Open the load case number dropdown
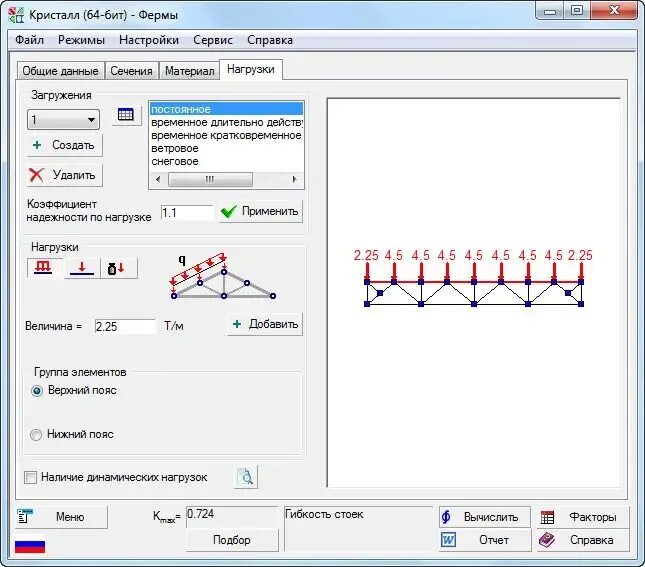This screenshot has width=645, height=567. 63,120
